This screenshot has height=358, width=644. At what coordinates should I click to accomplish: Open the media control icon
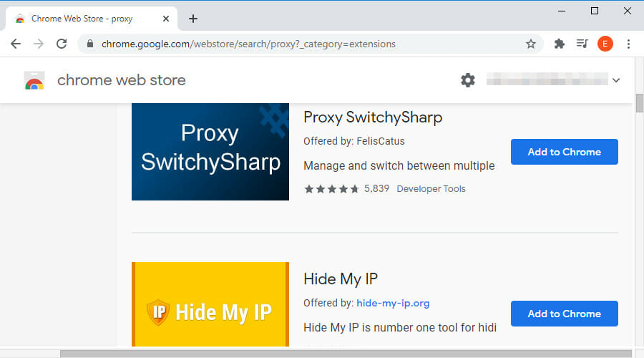582,44
